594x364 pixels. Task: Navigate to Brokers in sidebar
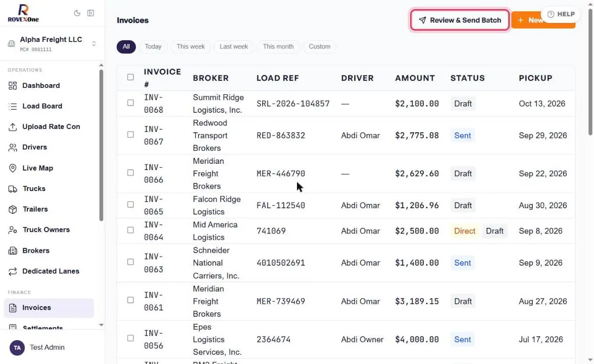point(49,250)
